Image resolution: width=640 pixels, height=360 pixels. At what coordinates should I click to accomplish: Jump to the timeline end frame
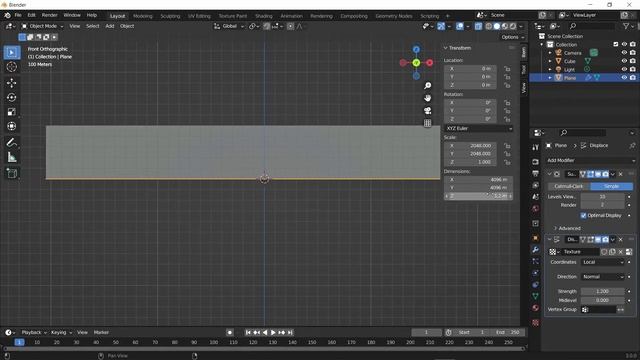(290, 333)
